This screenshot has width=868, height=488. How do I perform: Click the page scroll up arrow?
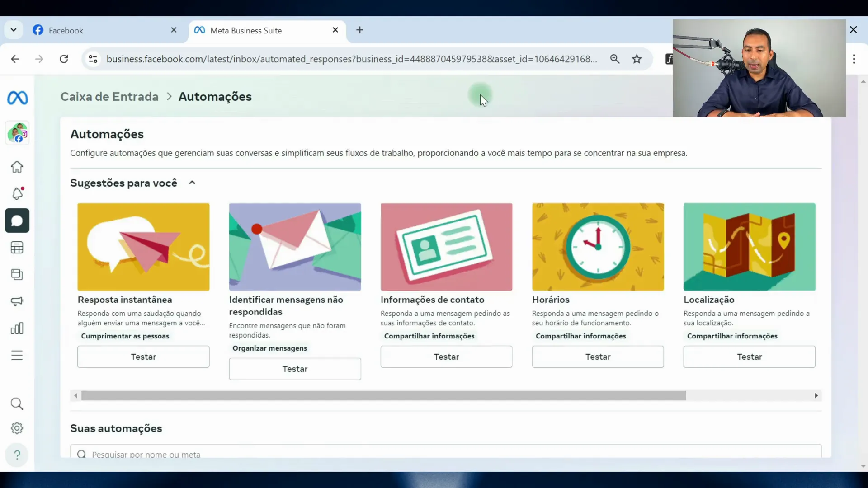click(863, 82)
